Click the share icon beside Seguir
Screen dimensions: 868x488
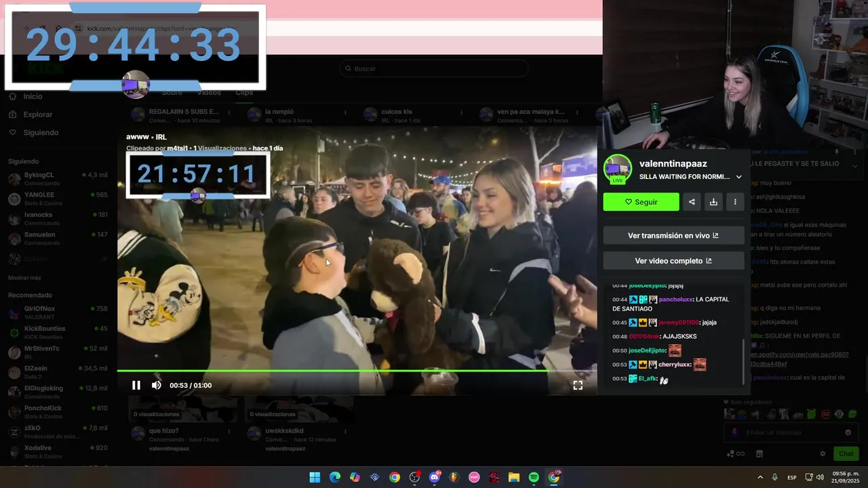pos(692,202)
